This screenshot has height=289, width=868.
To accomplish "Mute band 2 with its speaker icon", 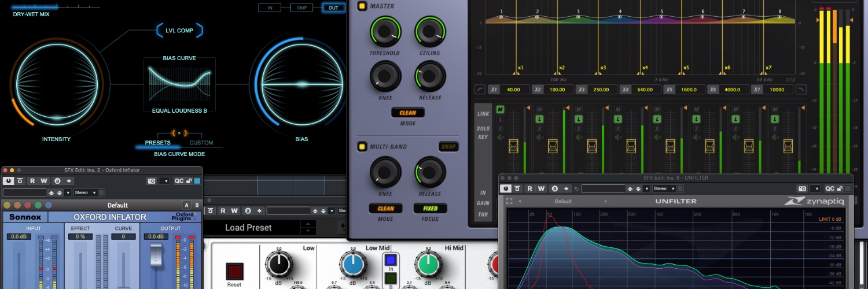I will click(x=539, y=137).
